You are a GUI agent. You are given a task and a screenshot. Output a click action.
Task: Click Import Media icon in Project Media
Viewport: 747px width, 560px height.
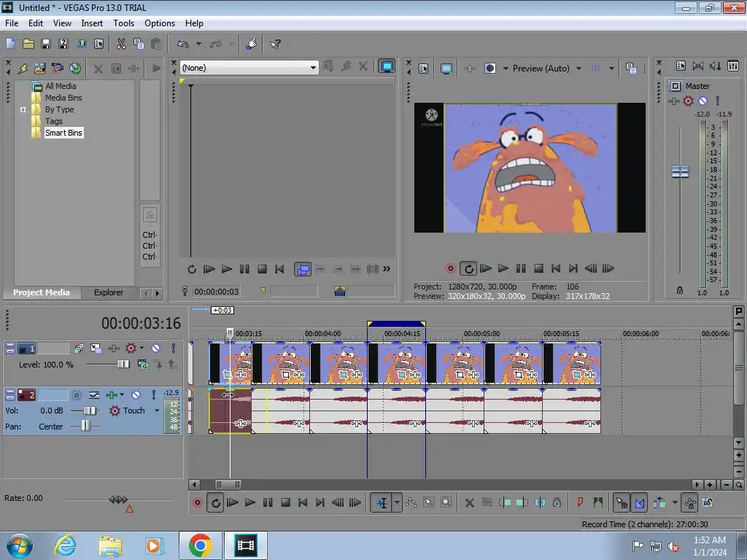(x=39, y=69)
